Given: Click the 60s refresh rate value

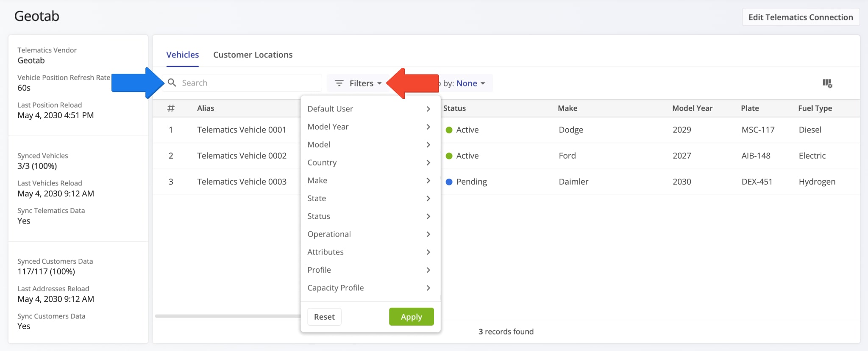Looking at the screenshot, I should tap(24, 88).
